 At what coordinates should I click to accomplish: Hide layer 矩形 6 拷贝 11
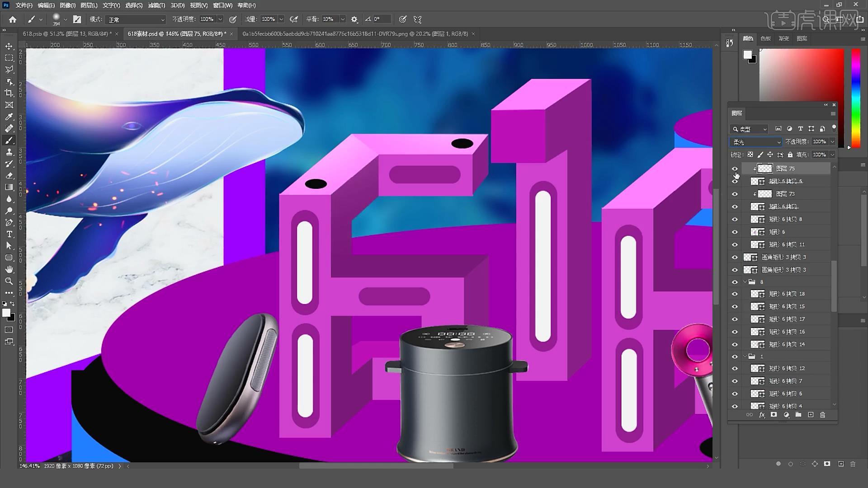pos(735,244)
